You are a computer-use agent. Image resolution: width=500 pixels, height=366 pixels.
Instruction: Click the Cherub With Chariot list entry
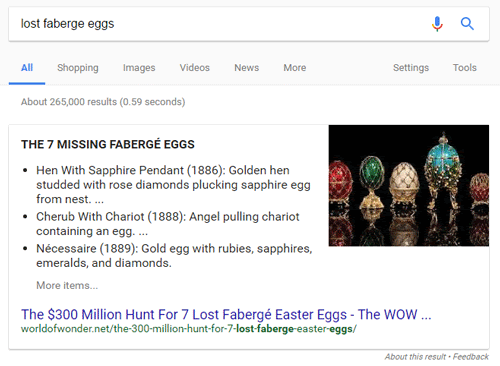tap(168, 224)
